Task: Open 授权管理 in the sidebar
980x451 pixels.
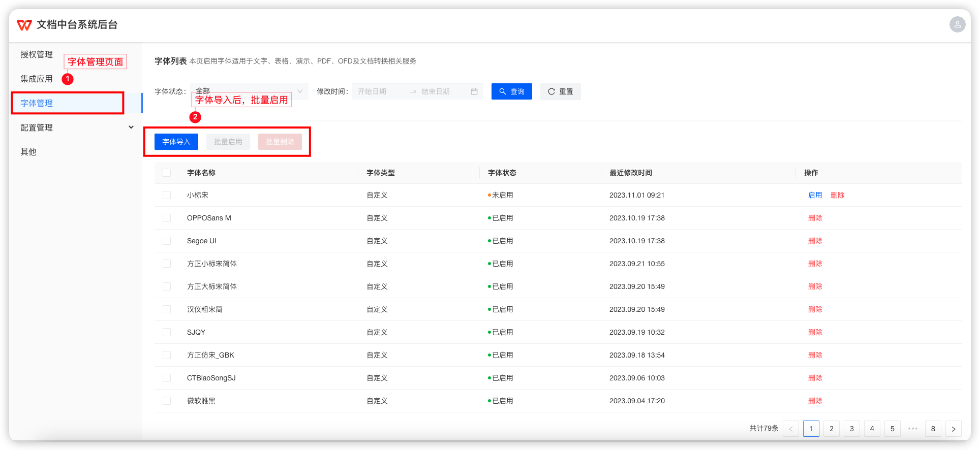Action: pos(37,54)
